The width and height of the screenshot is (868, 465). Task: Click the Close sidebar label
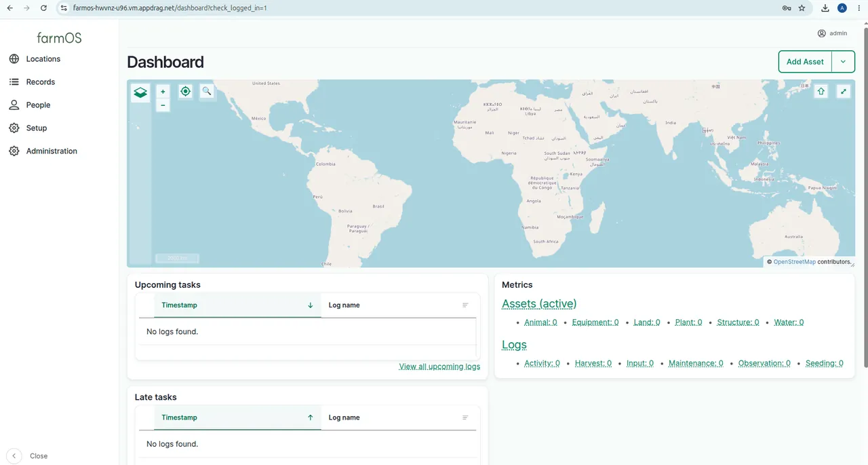point(39,456)
